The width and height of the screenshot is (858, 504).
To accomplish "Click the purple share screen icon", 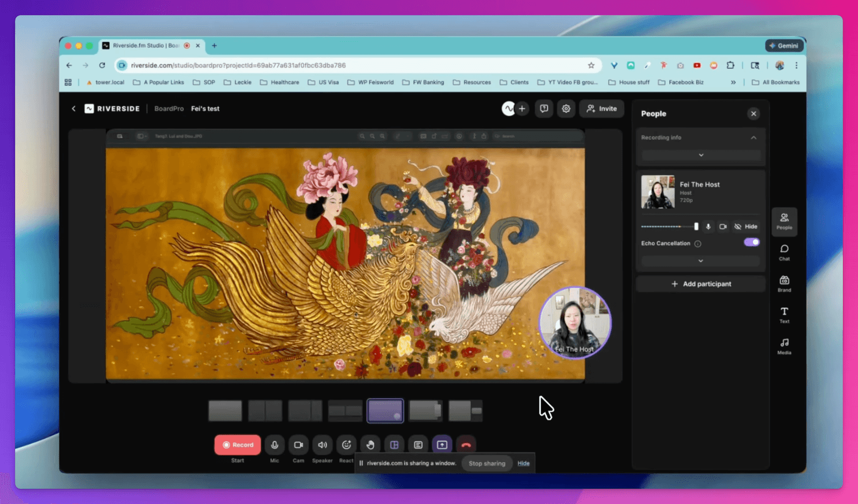I will (442, 444).
